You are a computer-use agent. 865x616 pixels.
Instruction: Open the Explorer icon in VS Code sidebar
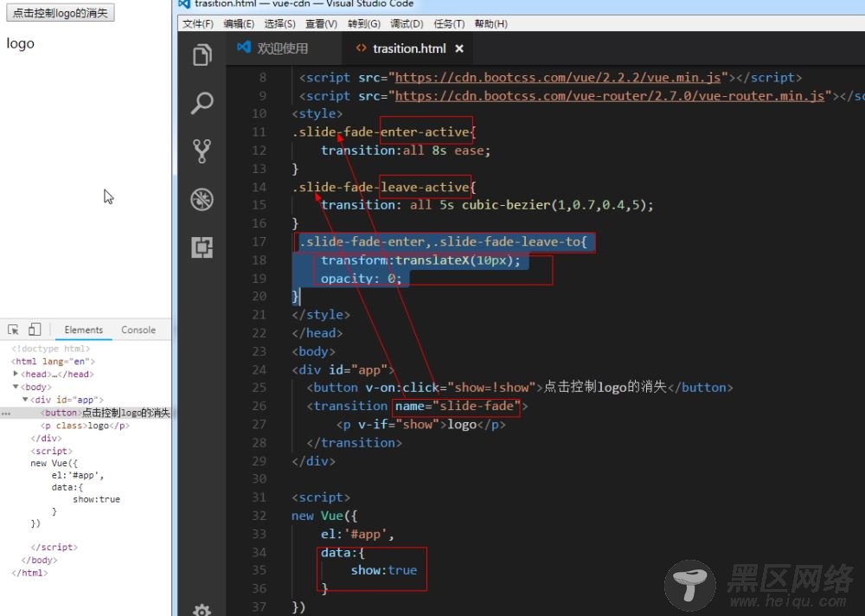coord(202,55)
